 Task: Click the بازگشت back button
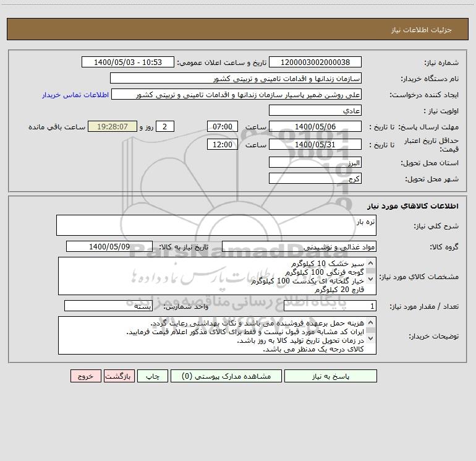(x=119, y=376)
